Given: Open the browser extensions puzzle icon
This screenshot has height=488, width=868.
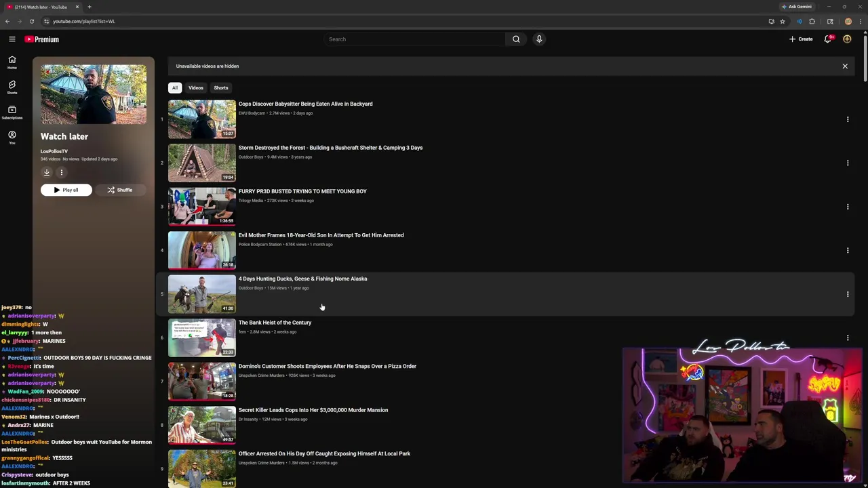Looking at the screenshot, I should 812,21.
